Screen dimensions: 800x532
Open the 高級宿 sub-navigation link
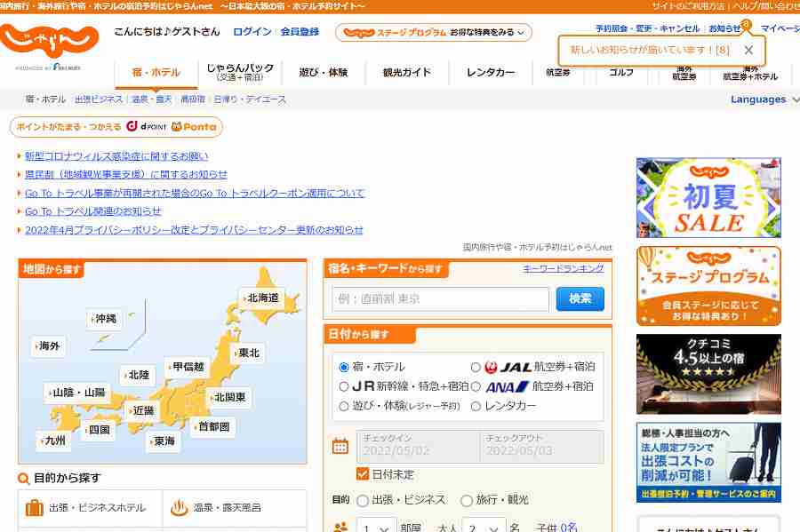(x=193, y=99)
